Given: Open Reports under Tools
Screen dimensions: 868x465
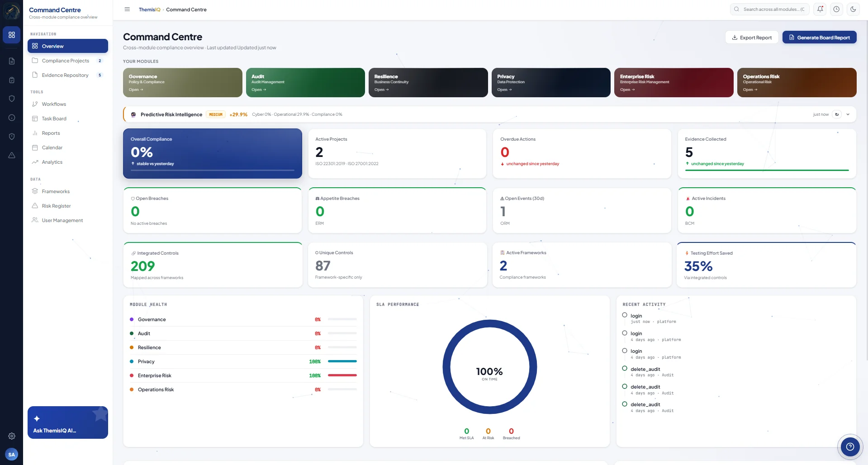Looking at the screenshot, I should coord(68,133).
